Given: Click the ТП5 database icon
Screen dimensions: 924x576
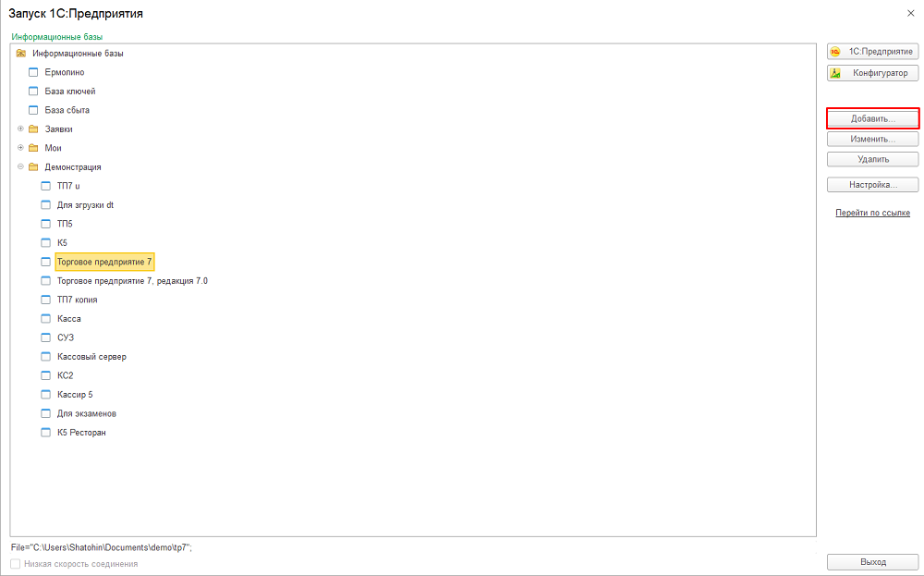Looking at the screenshot, I should coord(46,224).
